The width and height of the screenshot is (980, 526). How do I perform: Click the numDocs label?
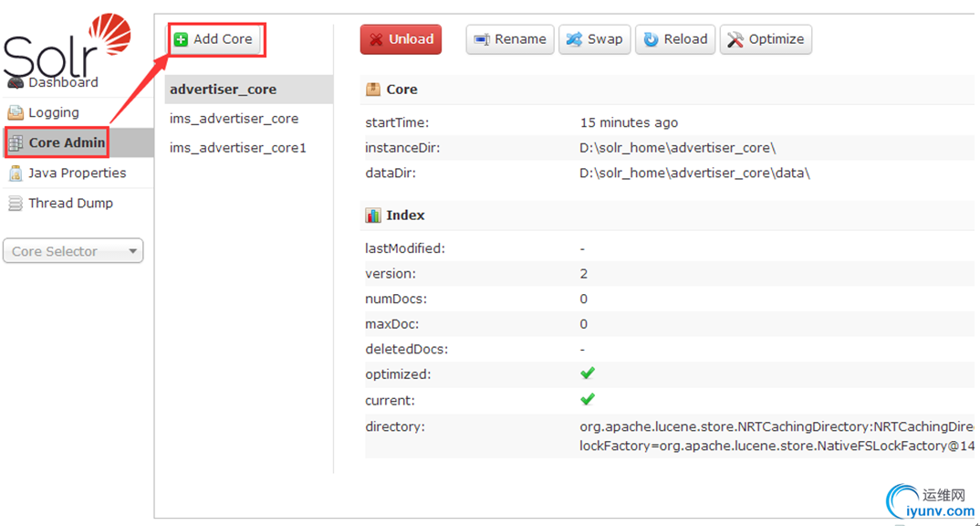click(396, 299)
